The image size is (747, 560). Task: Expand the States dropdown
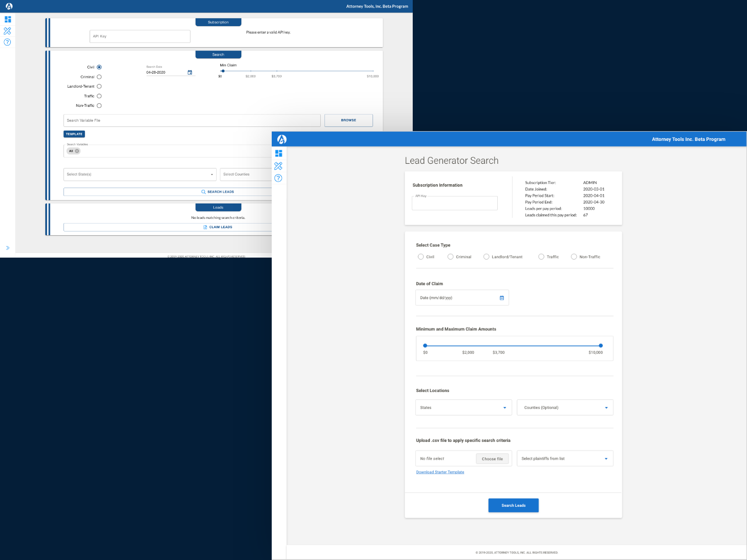(464, 407)
